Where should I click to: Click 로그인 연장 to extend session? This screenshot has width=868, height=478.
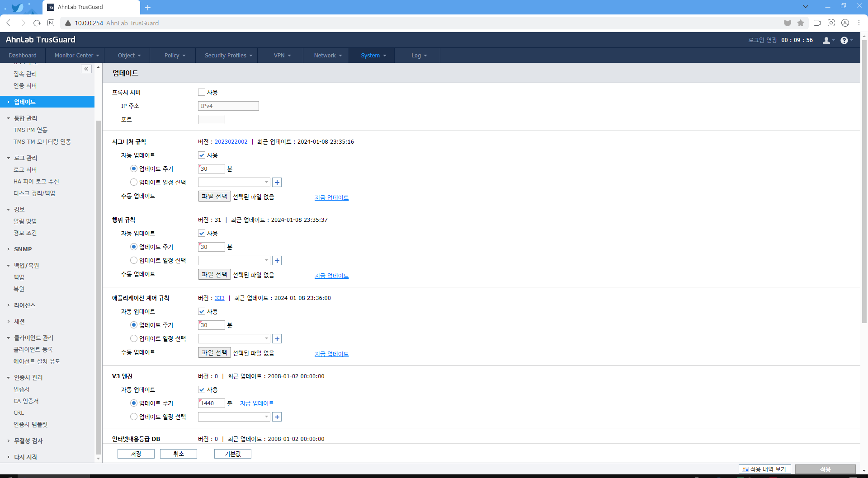tap(763, 40)
